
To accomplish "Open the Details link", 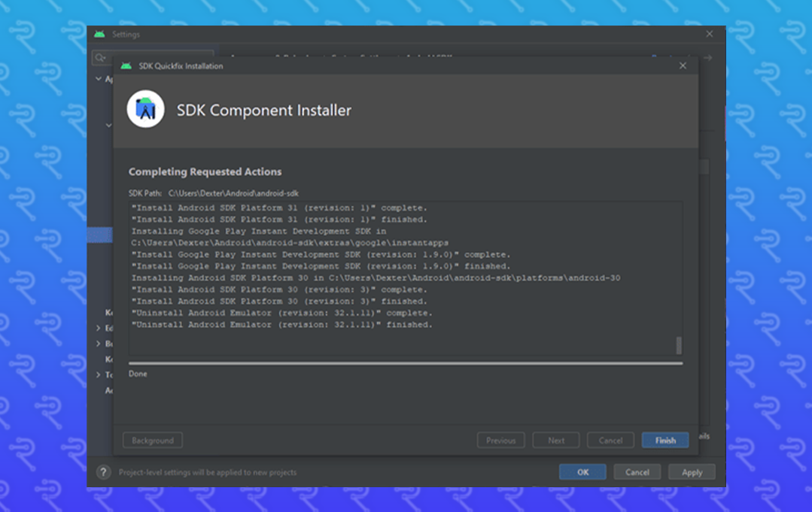I will point(704,436).
